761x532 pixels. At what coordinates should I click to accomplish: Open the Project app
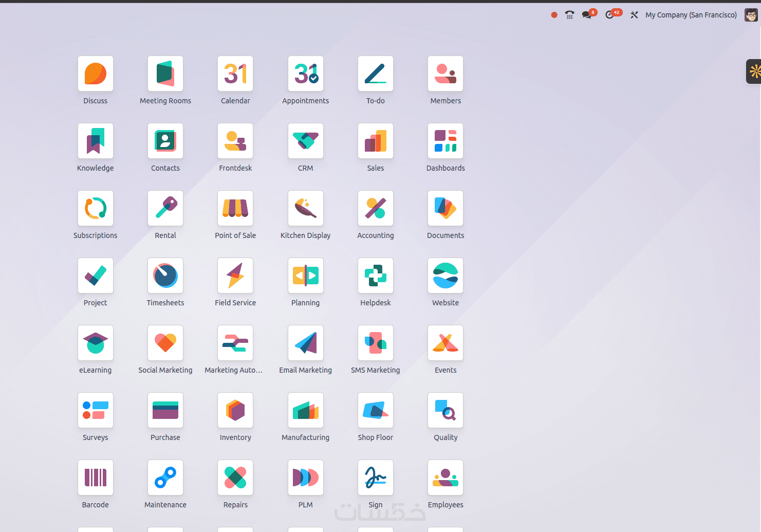pos(96,276)
